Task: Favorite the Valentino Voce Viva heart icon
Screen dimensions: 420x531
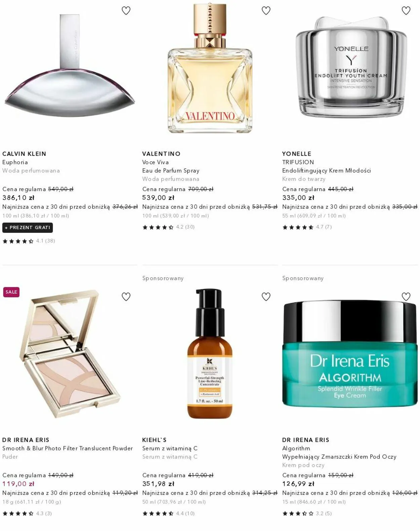Action: pos(266,11)
